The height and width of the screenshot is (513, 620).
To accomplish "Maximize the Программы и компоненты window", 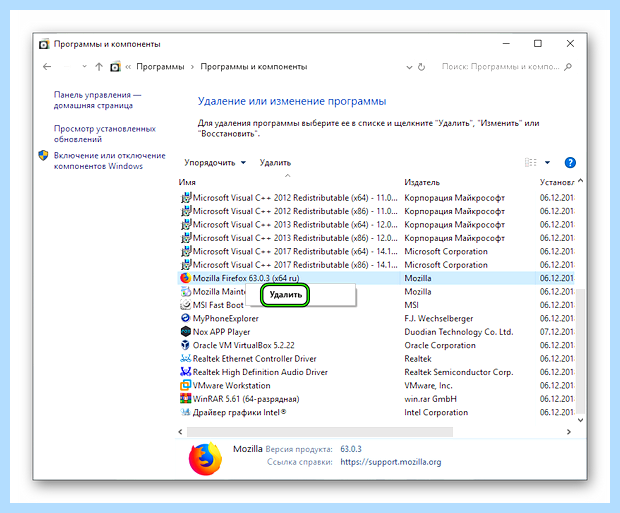I will (538, 44).
